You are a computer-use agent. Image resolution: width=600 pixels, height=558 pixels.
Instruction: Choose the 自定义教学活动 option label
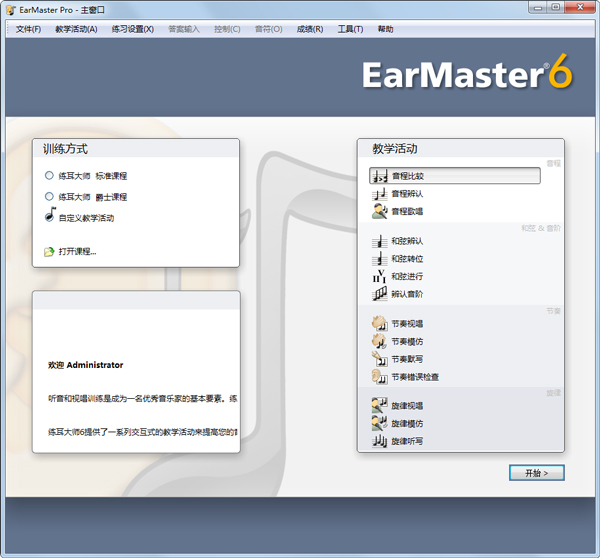[x=86, y=218]
